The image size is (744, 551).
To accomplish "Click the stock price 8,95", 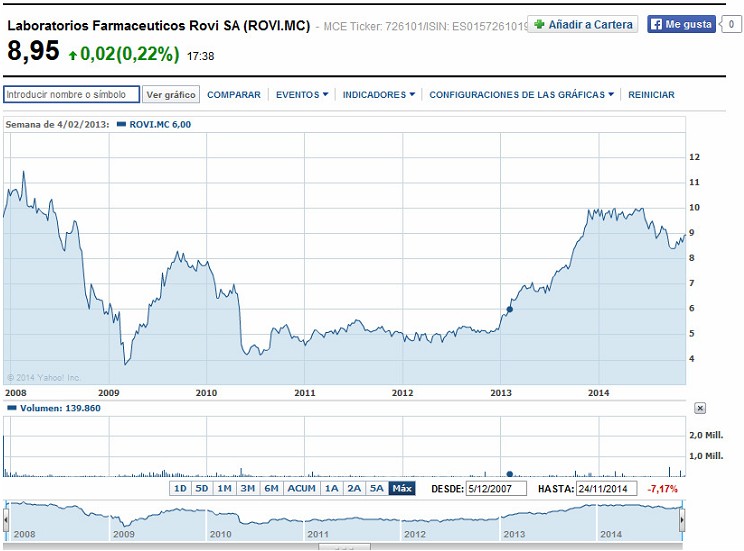I will (x=33, y=50).
